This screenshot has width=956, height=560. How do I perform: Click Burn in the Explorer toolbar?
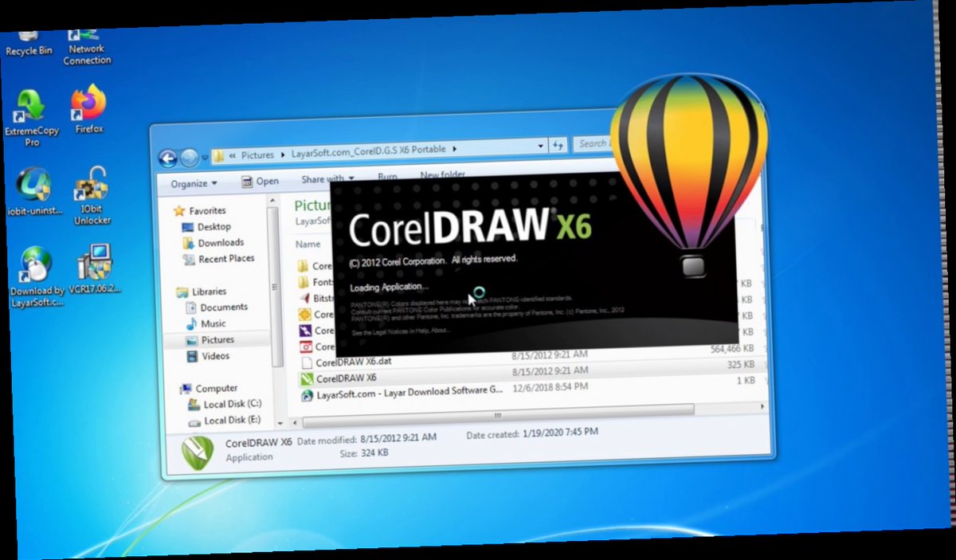pos(387,177)
